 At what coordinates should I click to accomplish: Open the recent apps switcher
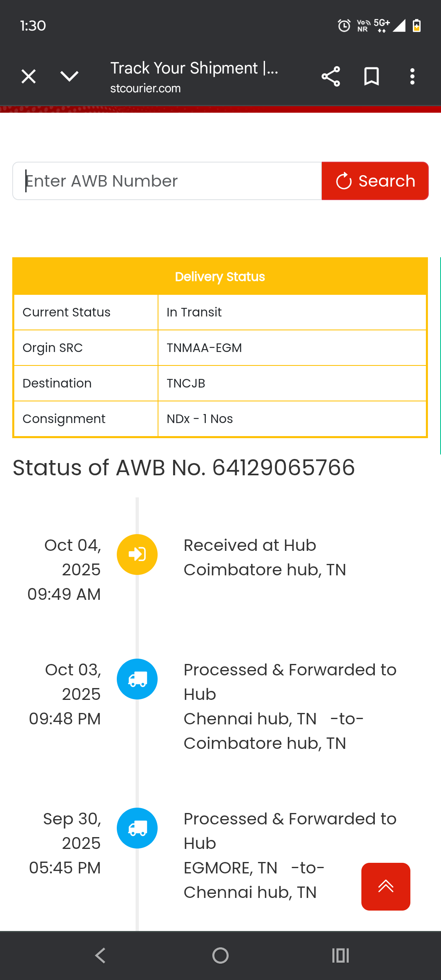[x=340, y=955]
